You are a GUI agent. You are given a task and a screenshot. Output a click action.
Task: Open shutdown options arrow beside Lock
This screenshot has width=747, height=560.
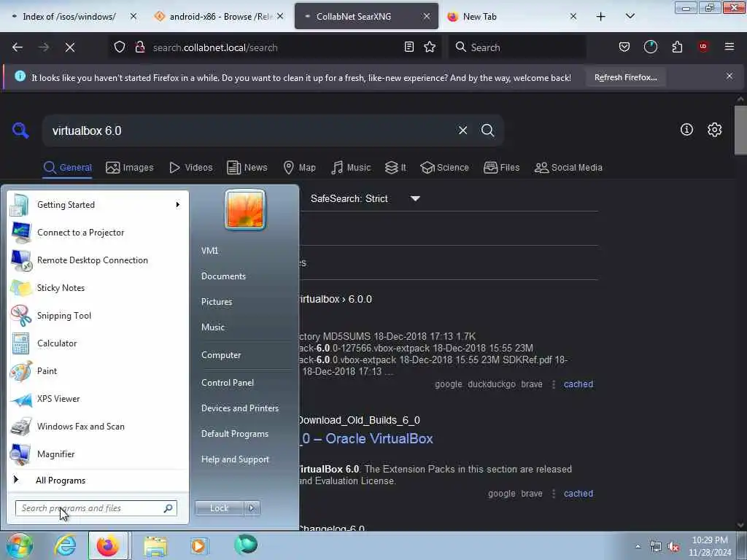[x=252, y=508]
